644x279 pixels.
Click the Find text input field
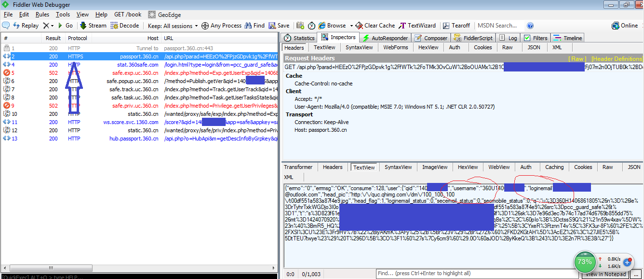[x=477, y=274]
